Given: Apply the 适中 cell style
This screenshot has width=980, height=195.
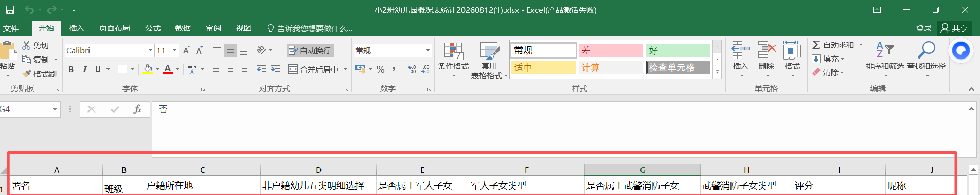Looking at the screenshot, I should point(543,67).
